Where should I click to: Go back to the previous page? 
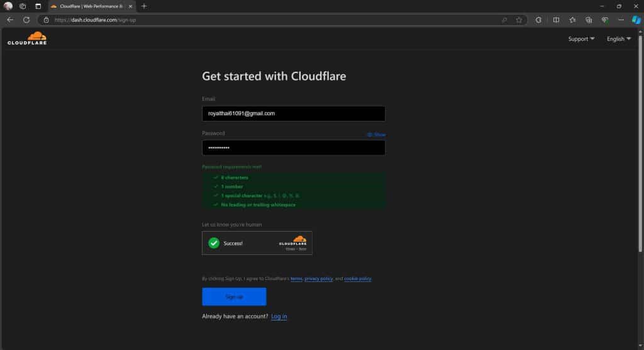tap(10, 20)
